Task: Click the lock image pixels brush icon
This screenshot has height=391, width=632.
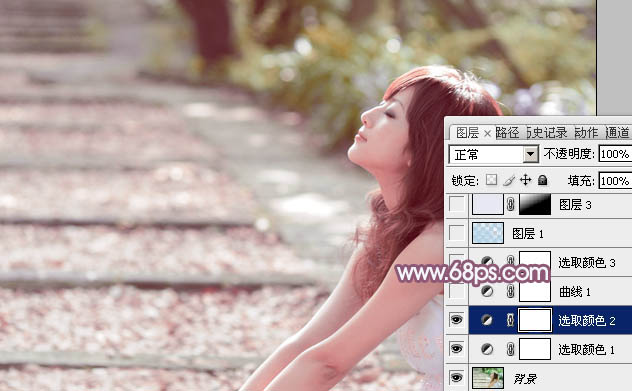Action: click(x=509, y=180)
